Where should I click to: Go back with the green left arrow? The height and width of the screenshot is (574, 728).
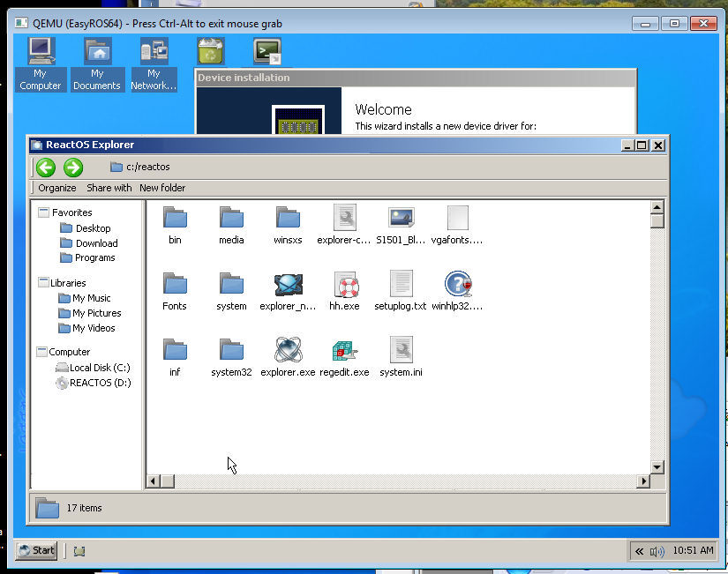pos(46,168)
